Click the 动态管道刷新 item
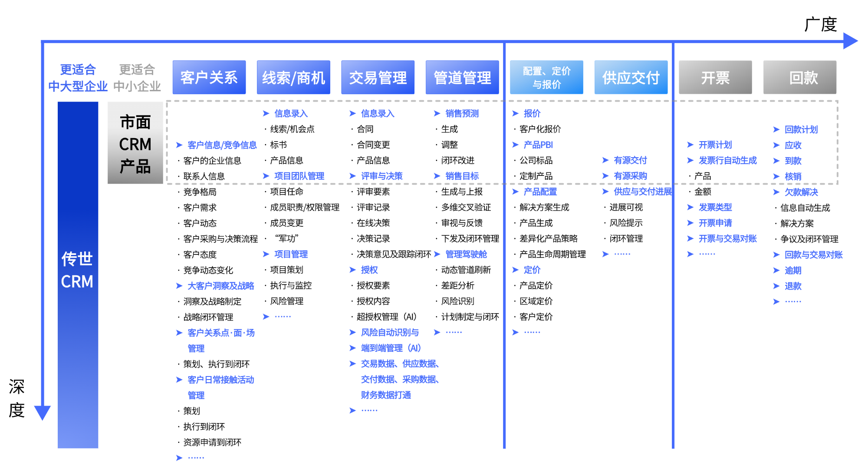Screen dimensions: 868x469 pos(466,270)
